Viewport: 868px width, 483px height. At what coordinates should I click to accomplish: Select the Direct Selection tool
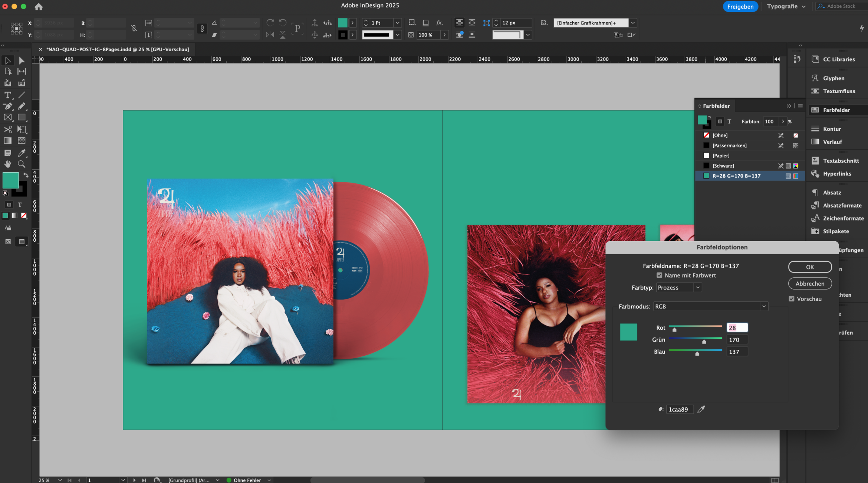coord(22,61)
